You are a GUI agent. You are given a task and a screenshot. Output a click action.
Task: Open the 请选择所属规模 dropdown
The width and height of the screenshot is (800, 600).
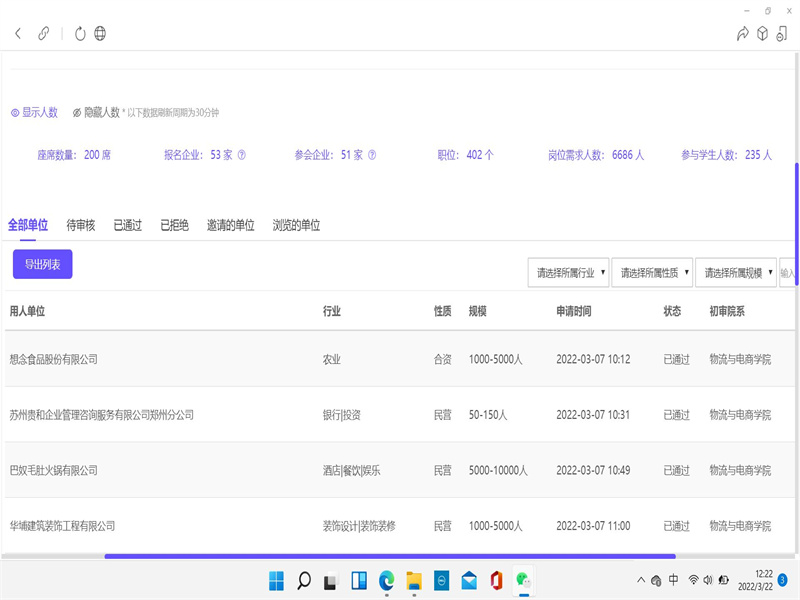[735, 272]
